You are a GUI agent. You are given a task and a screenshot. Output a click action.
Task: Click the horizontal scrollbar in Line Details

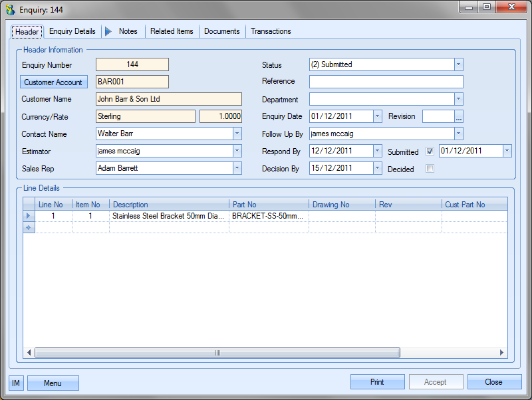point(217,353)
